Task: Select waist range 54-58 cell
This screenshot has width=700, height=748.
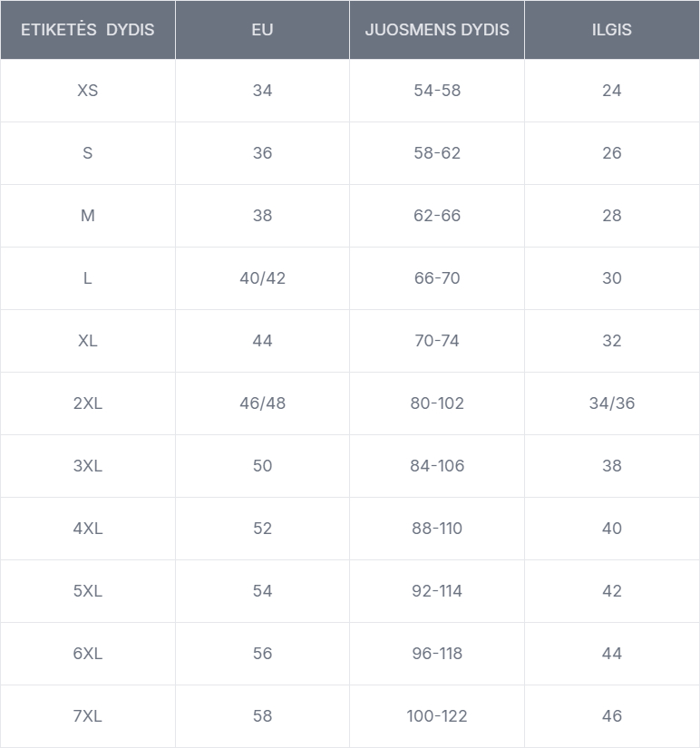Action: coord(437,91)
